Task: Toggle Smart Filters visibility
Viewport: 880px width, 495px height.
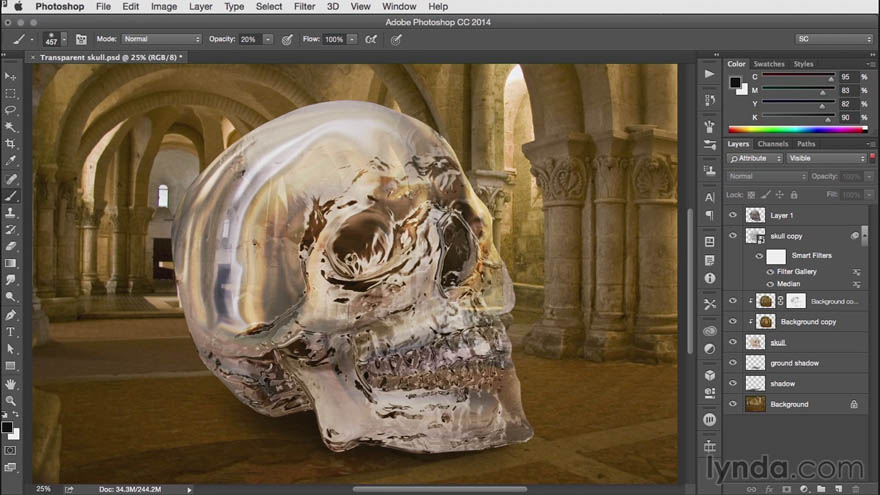Action: 759,256
